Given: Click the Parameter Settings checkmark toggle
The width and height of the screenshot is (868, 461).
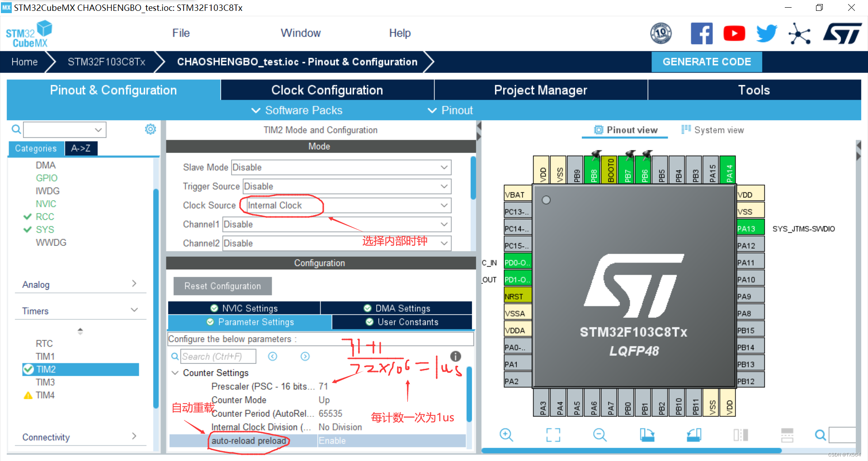Looking at the screenshot, I should (210, 322).
